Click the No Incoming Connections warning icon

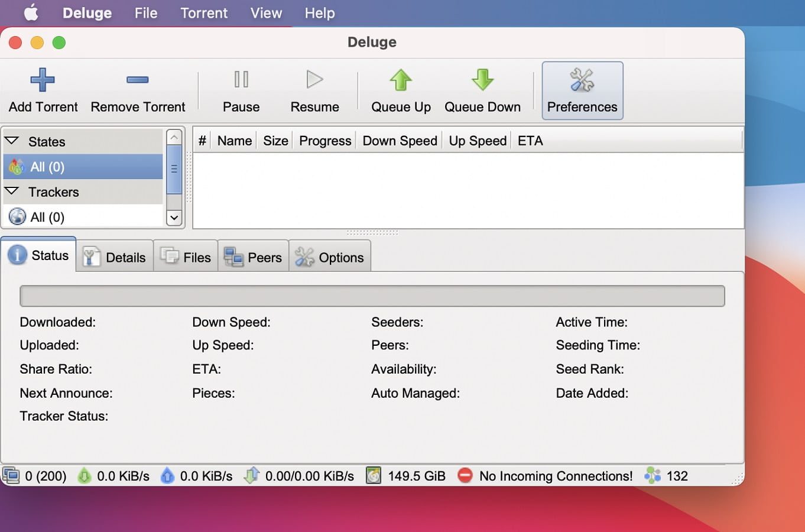point(465,475)
